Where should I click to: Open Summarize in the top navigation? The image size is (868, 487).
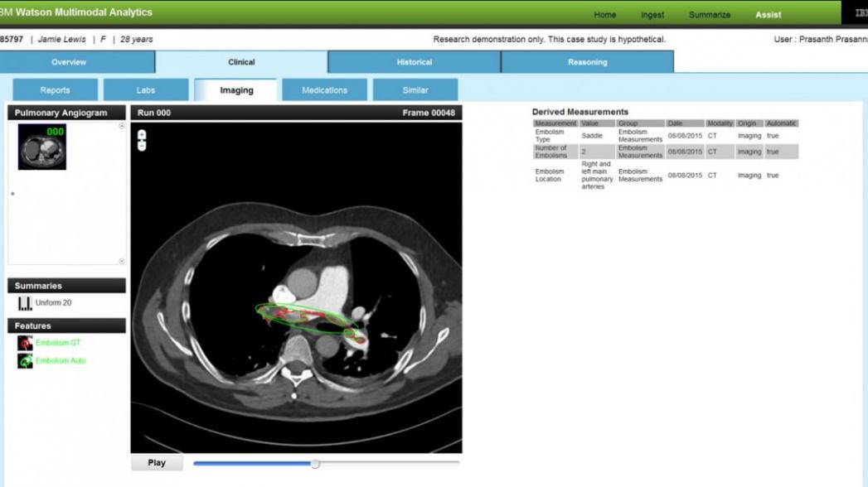pos(708,15)
